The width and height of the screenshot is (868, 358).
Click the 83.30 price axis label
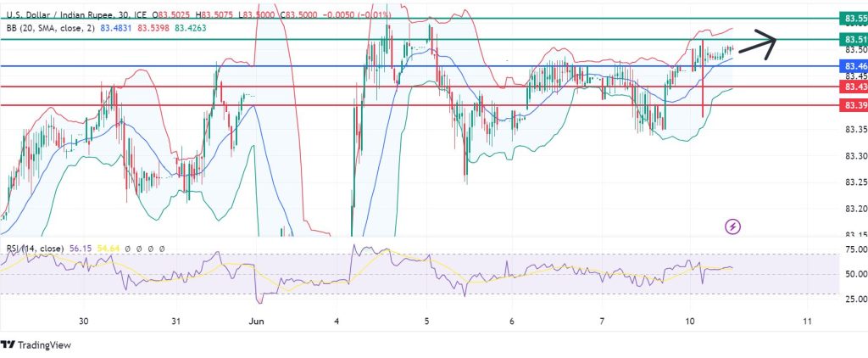click(x=855, y=155)
